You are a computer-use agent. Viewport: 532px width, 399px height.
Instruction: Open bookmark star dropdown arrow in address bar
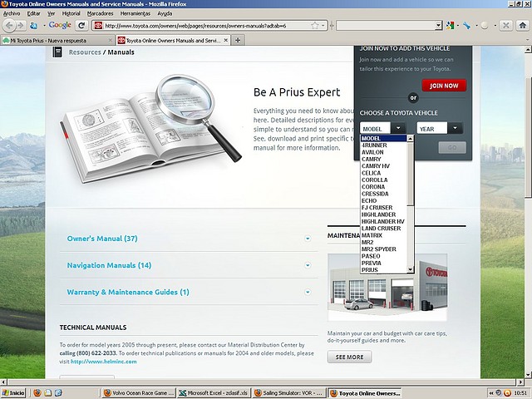pos(323,26)
